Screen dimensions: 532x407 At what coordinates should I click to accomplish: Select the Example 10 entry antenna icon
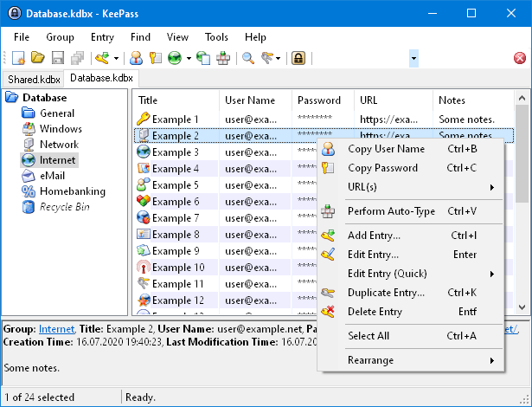coord(144,267)
